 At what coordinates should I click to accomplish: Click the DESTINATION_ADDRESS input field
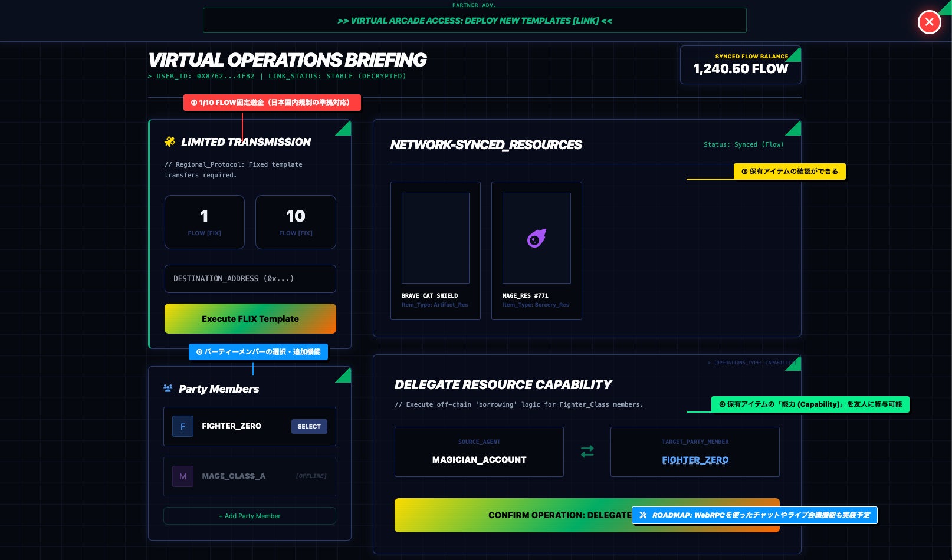coord(250,278)
